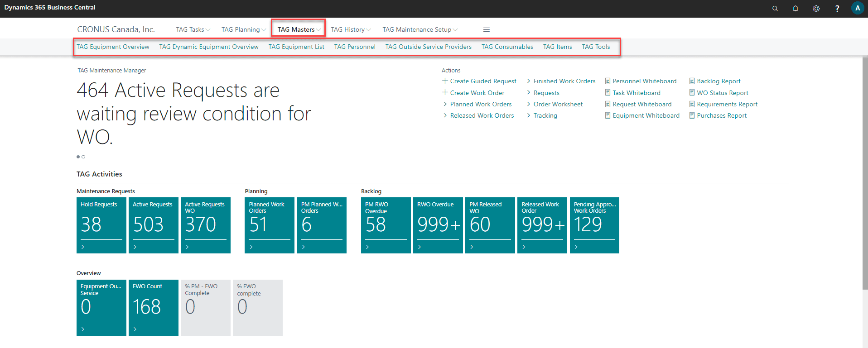Click the report icon beside Request Whiteboard
Screen dimensions: 868x348
click(608, 104)
